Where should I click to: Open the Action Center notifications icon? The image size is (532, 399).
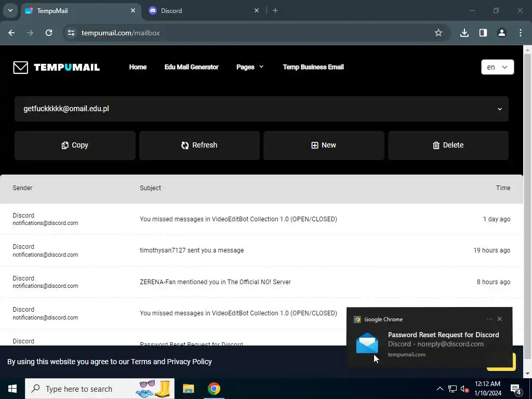click(516, 389)
